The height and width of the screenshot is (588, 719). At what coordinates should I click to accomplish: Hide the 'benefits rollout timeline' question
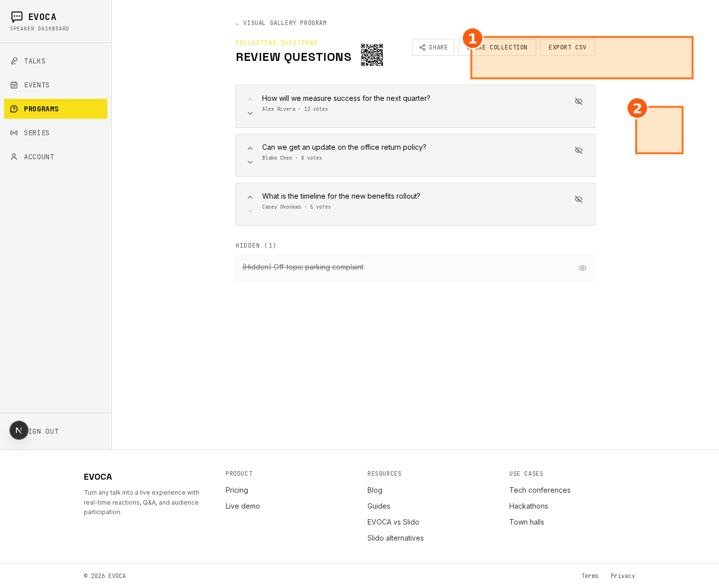(x=579, y=199)
